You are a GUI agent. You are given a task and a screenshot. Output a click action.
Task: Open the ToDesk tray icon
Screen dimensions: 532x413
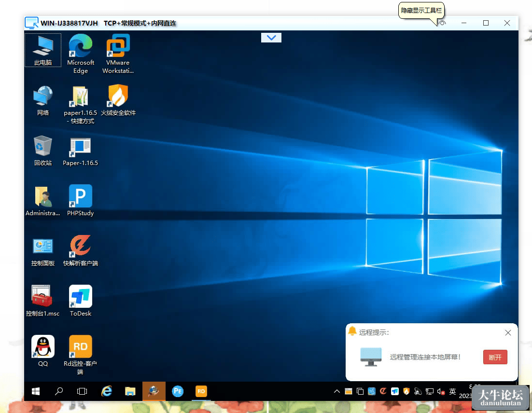coord(394,391)
